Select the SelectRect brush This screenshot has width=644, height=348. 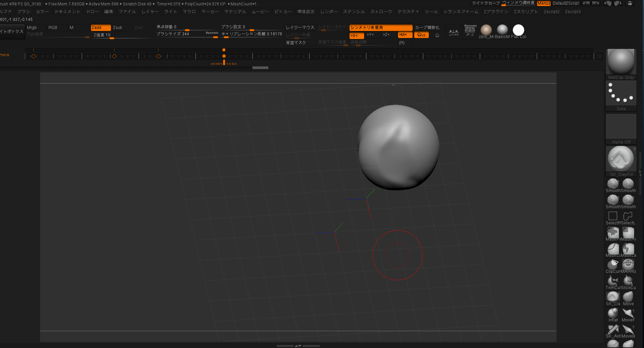tap(613, 218)
